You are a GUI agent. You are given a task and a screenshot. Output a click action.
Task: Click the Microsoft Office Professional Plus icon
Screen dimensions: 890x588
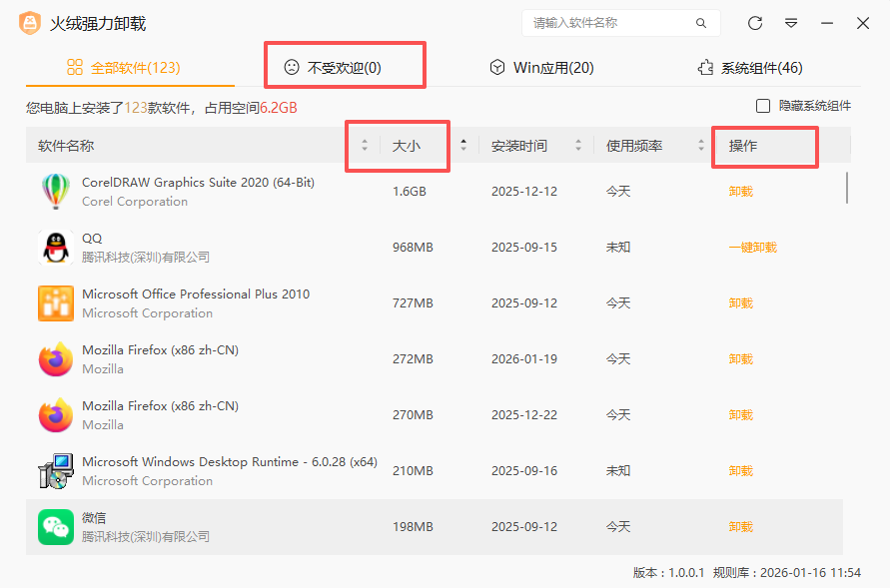[56, 303]
